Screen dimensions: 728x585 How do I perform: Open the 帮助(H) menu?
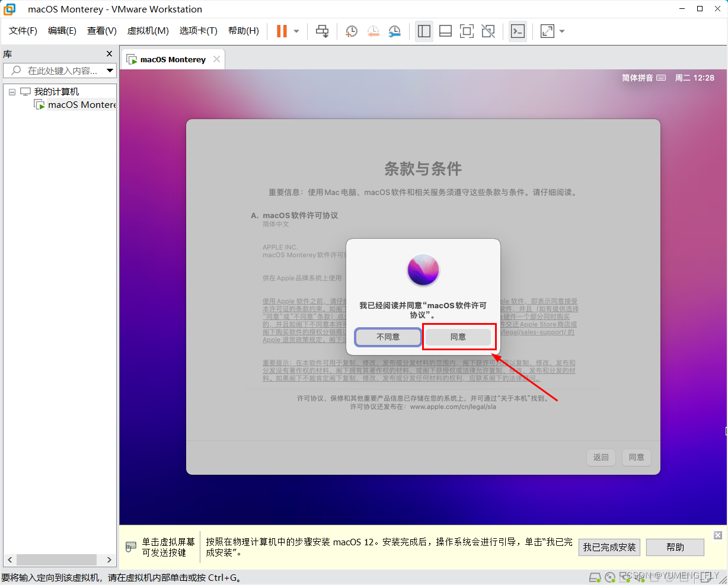click(x=244, y=31)
